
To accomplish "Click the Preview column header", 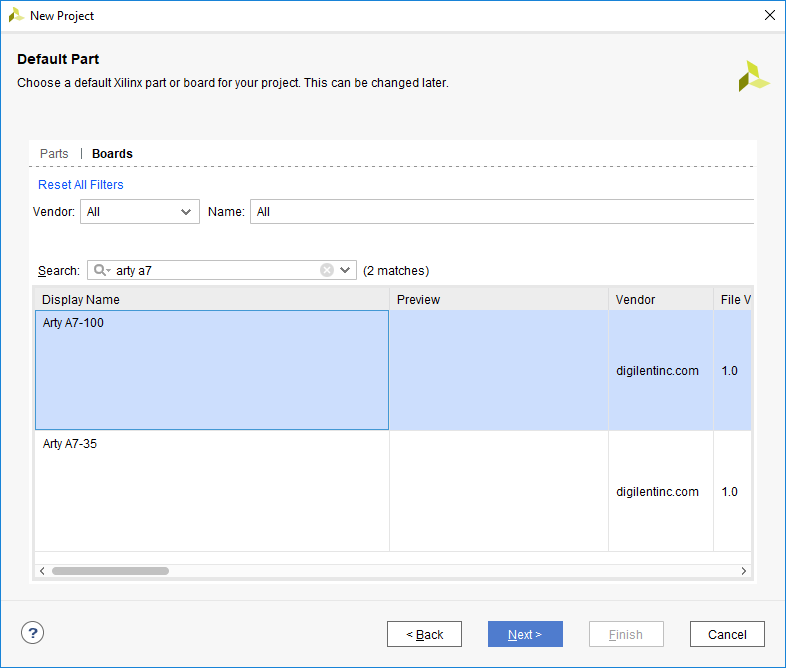I will pos(498,300).
